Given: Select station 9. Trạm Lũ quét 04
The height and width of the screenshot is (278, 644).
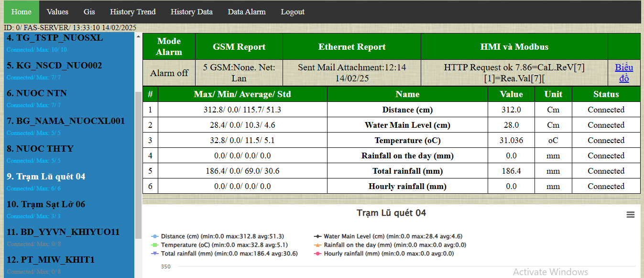Looking at the screenshot, I should [x=46, y=177].
